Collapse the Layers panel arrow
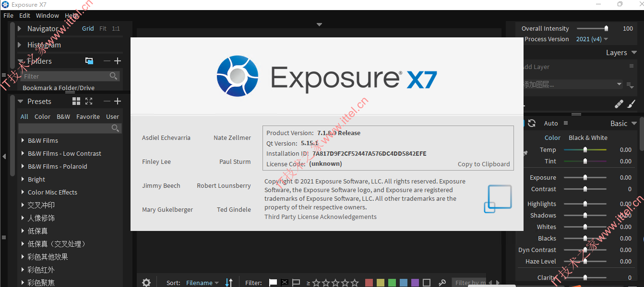The image size is (644, 287). (x=634, y=53)
